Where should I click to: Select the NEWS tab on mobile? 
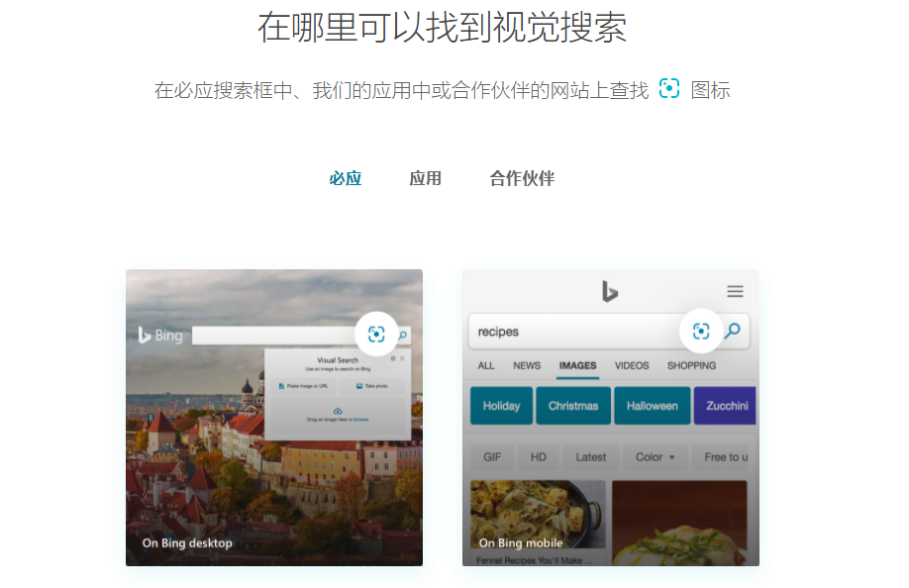tap(527, 365)
